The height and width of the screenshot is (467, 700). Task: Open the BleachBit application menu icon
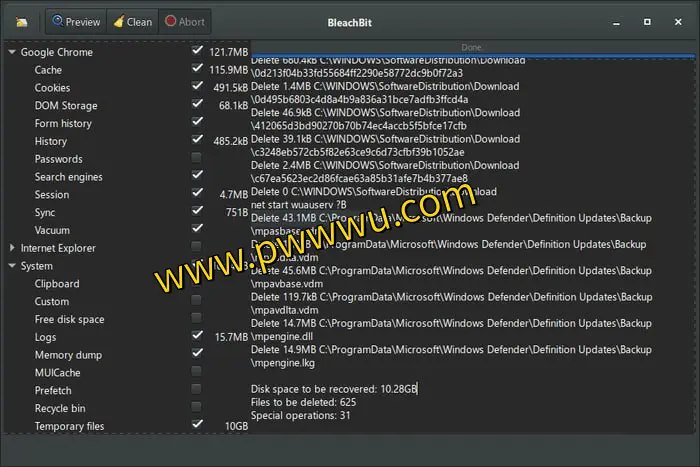[21, 22]
